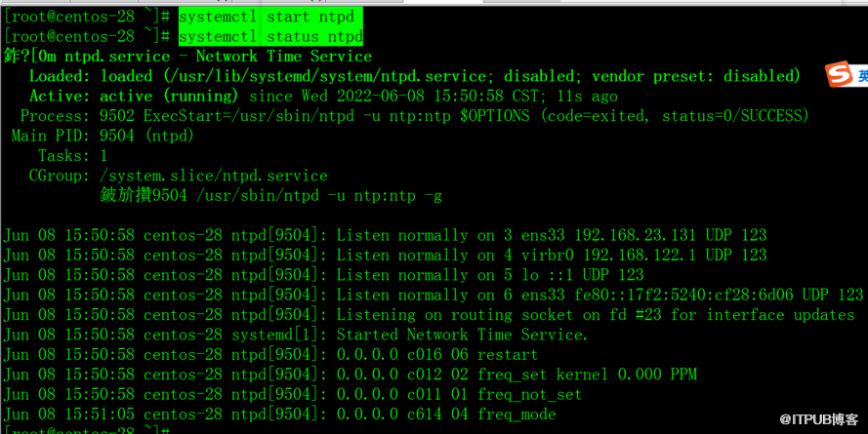
Task: Click the freq_mode log entry
Action: point(517,414)
